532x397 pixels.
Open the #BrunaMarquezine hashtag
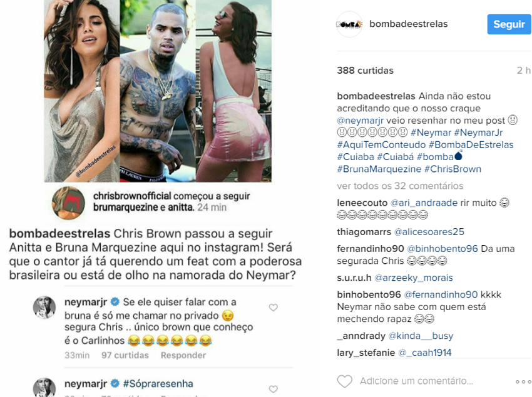click(379, 169)
